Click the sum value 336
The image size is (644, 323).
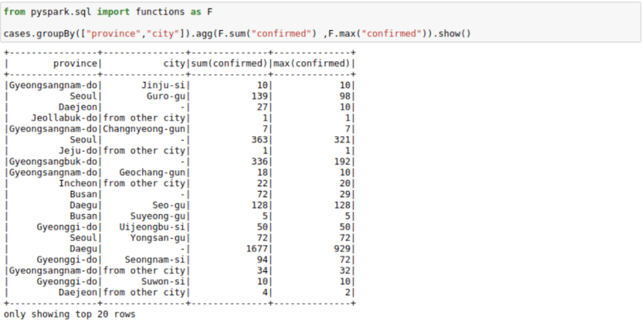point(259,161)
